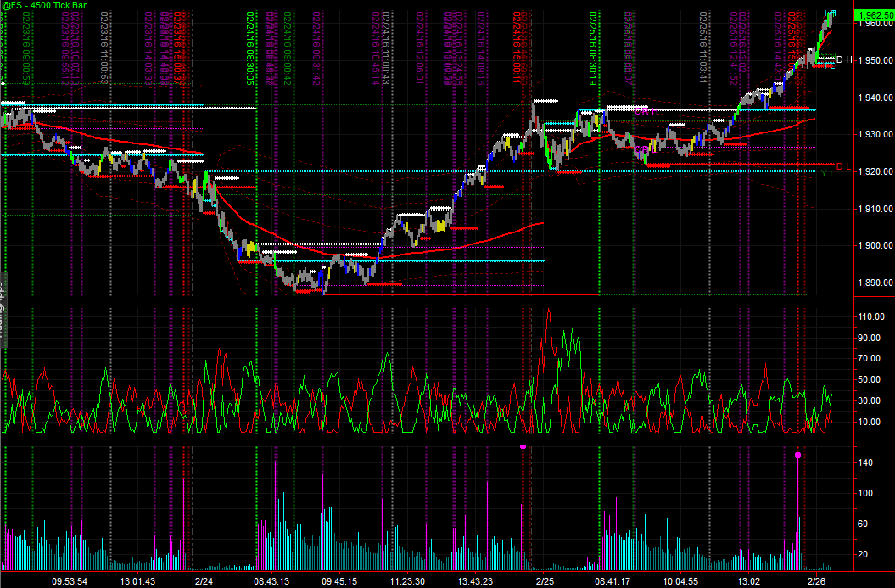This screenshot has height=588, width=895.
Task: Select the red D L day low marker
Action: [x=842, y=165]
